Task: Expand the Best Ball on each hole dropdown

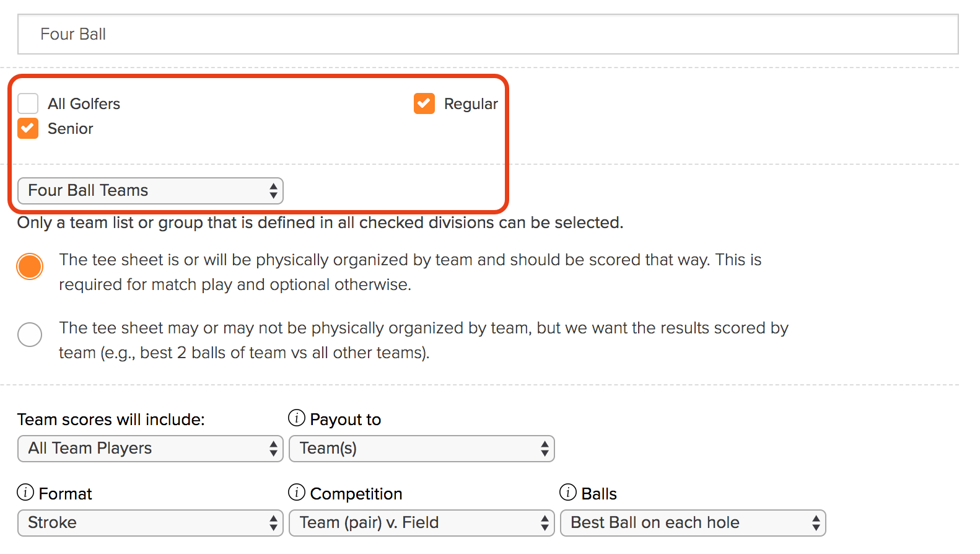Action: click(693, 523)
